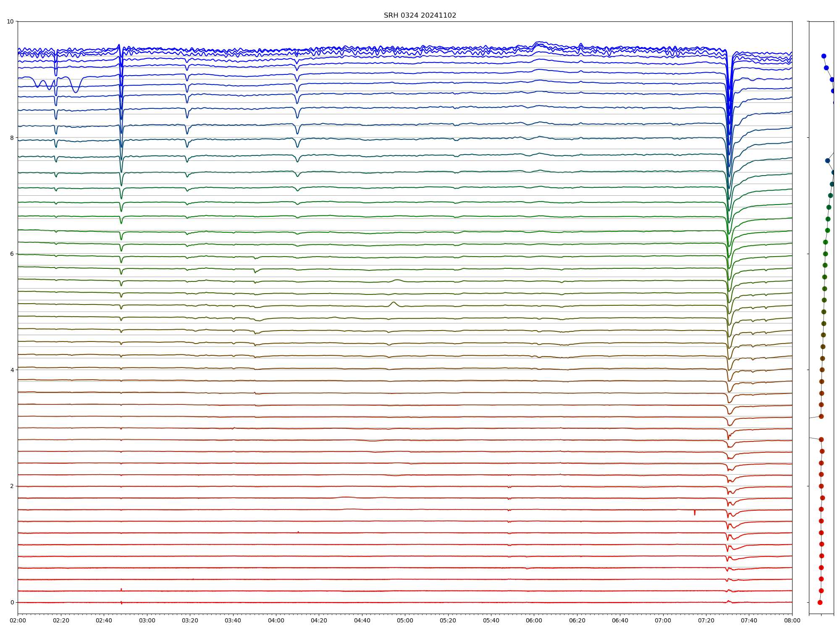The width and height of the screenshot is (840, 630).
Task: Select the 03:00 tick label on time axis
Action: [147, 620]
